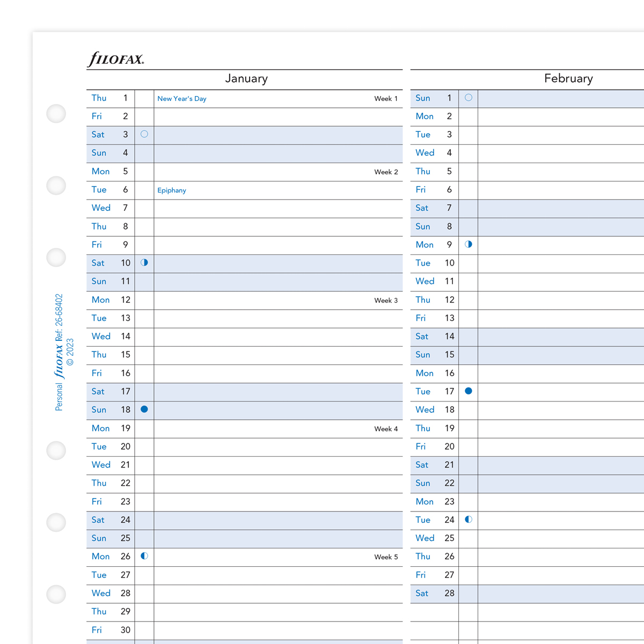The height and width of the screenshot is (644, 644).
Task: Click the Filofax logo at top
Action: coord(116,59)
